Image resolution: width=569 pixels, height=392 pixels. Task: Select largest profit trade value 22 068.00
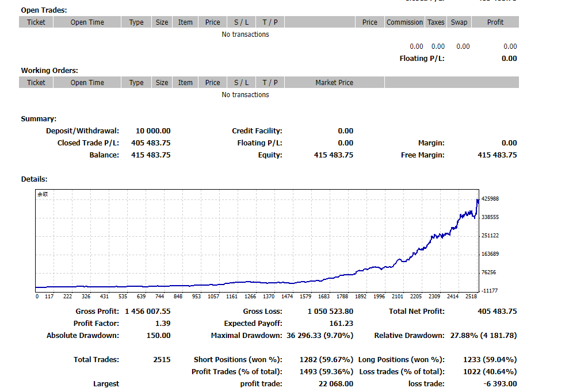[335, 383]
